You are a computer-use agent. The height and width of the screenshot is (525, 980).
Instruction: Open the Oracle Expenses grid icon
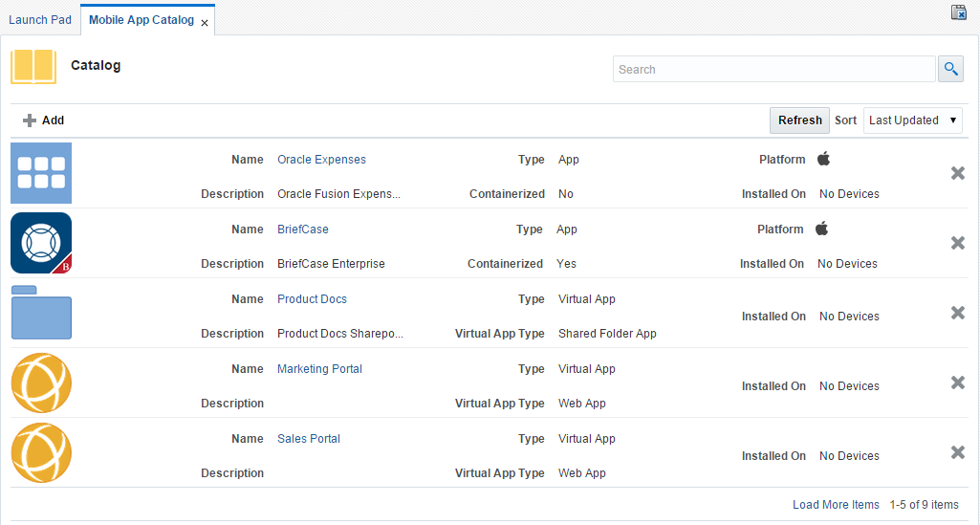tap(41, 173)
